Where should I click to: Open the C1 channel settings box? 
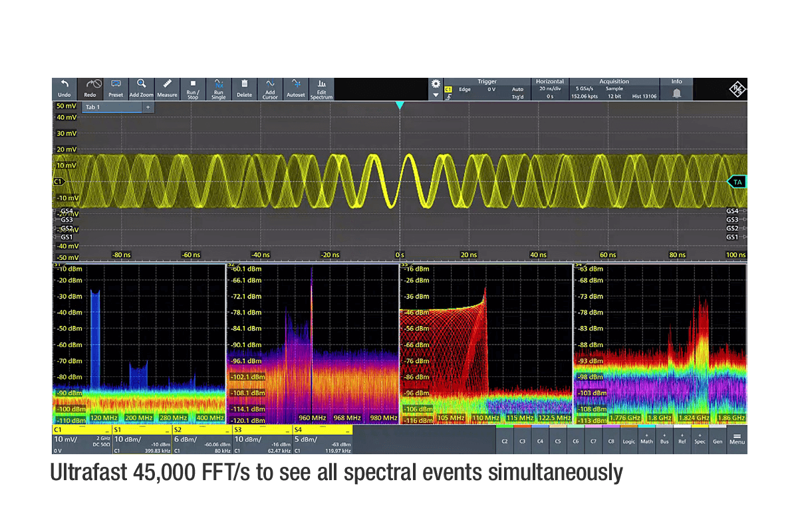click(x=82, y=440)
